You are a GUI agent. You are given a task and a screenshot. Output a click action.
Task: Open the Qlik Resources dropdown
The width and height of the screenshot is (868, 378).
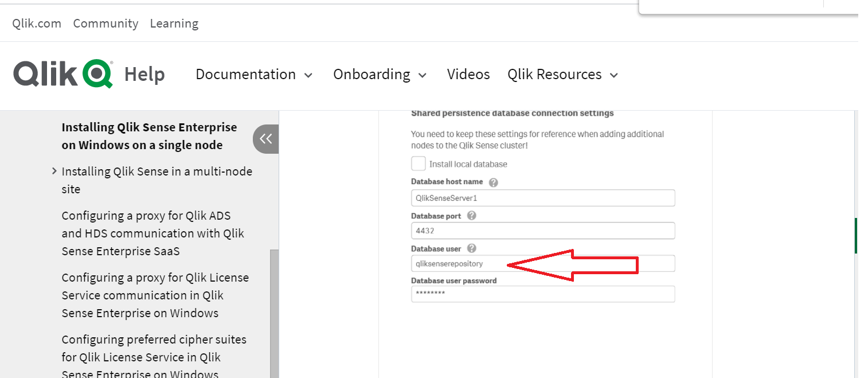tap(562, 75)
